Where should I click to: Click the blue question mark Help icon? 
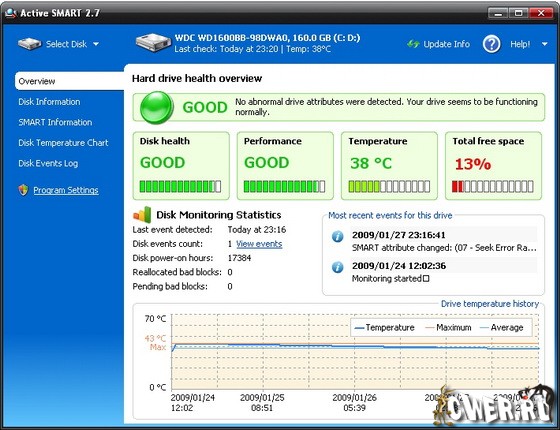[x=492, y=44]
